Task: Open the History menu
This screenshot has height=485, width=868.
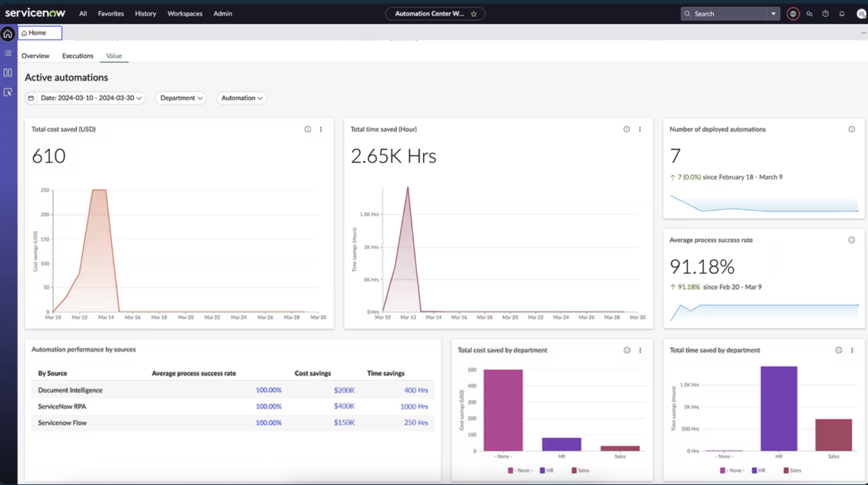Action: [x=146, y=13]
